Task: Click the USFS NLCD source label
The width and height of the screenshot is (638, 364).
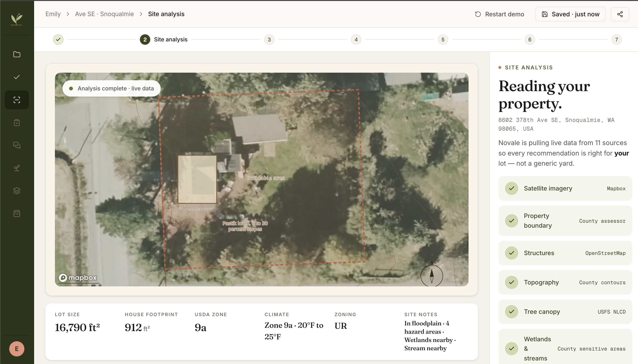Action: tap(611, 312)
